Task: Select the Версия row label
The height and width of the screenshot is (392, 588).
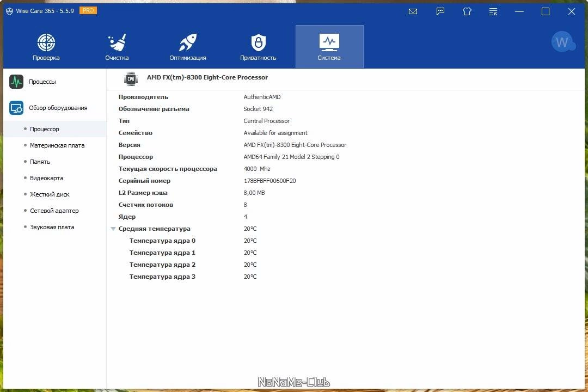Action: click(130, 145)
